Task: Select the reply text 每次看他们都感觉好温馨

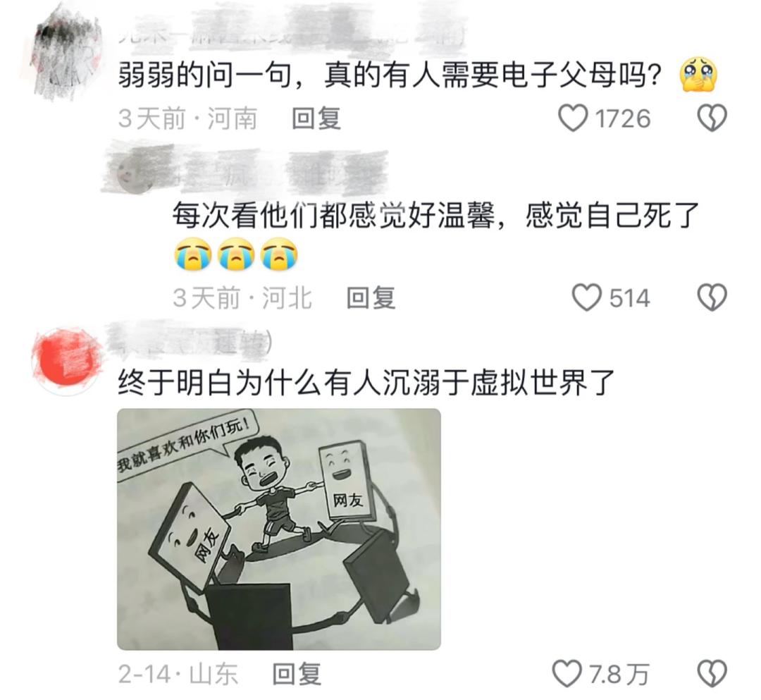Action: 333,216
